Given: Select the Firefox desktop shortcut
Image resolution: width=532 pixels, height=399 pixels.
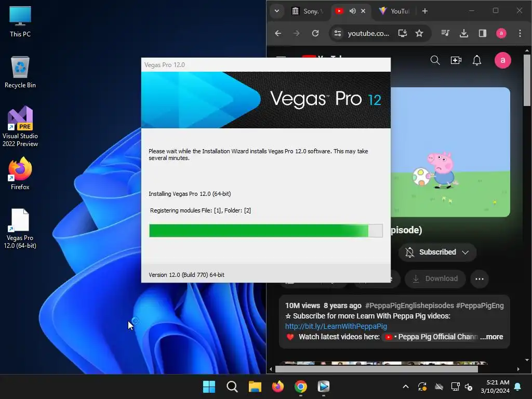Looking at the screenshot, I should coord(20,174).
